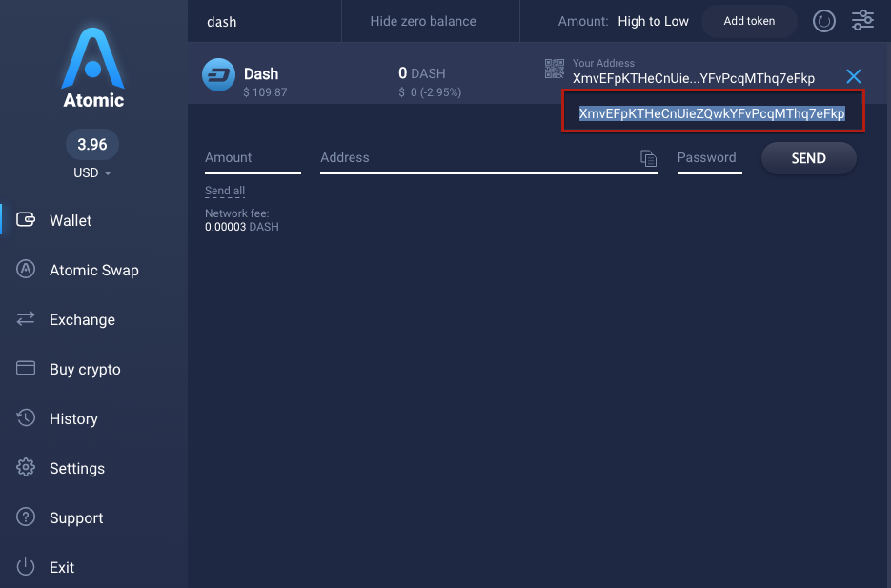
Task: Click Exit to quit the wallet
Action: (61, 567)
